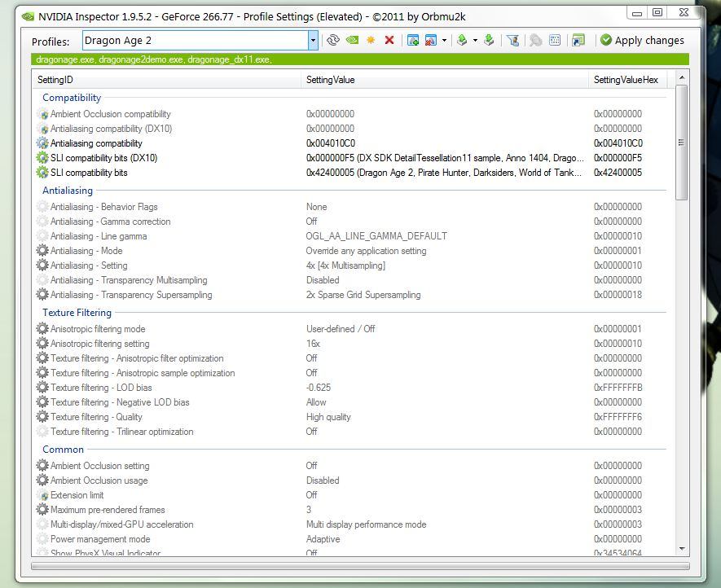
Task: Select the Ambient Occlusion usage row
Action: [x=350, y=480]
